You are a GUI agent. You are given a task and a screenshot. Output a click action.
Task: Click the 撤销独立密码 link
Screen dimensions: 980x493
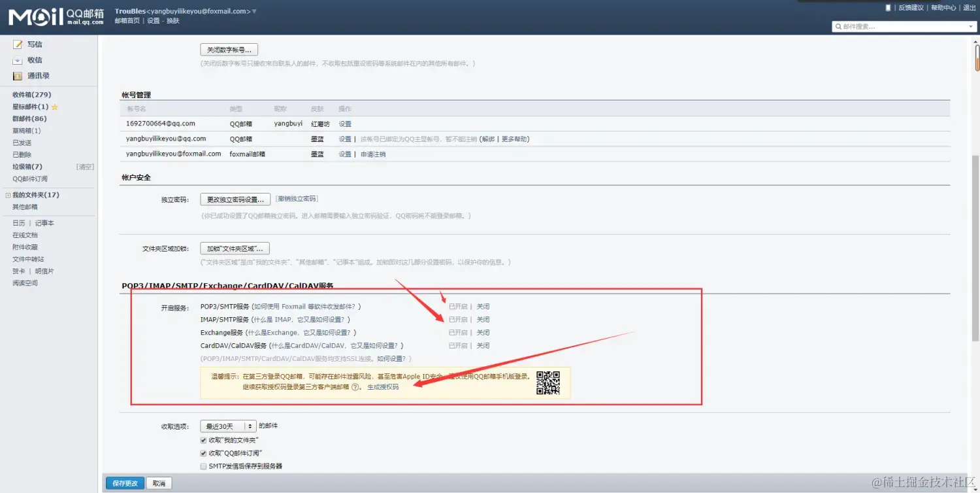297,199
